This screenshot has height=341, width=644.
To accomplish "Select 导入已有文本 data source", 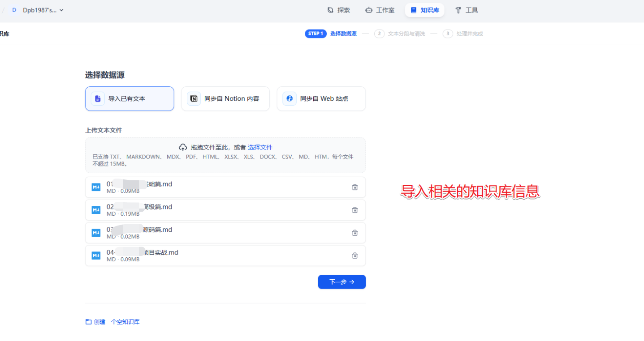I will click(130, 98).
